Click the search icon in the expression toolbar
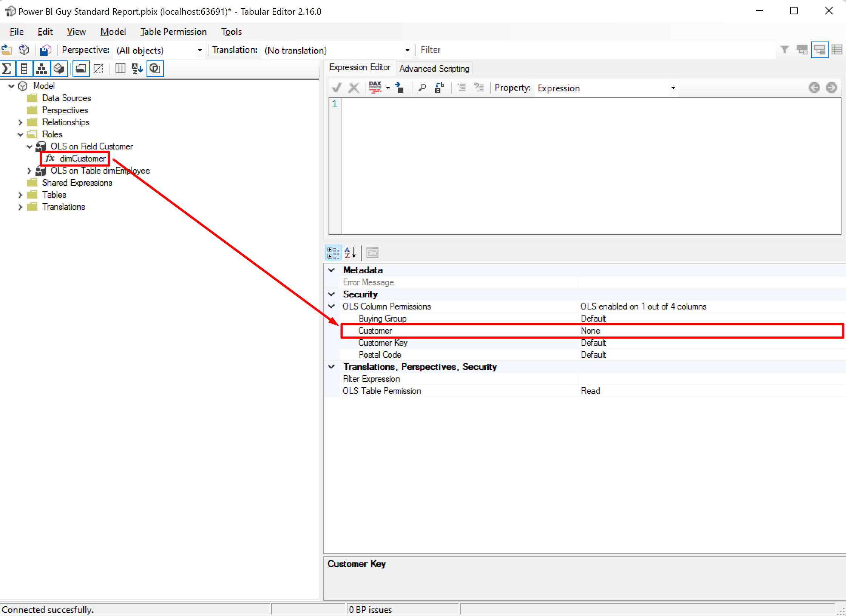Viewport: 846px width, 616px height. (422, 88)
